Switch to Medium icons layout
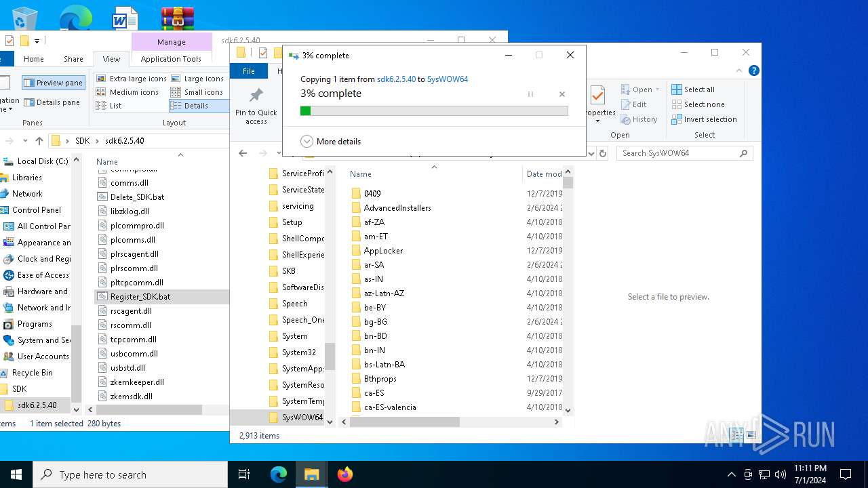The width and height of the screenshot is (868, 488). click(x=127, y=92)
